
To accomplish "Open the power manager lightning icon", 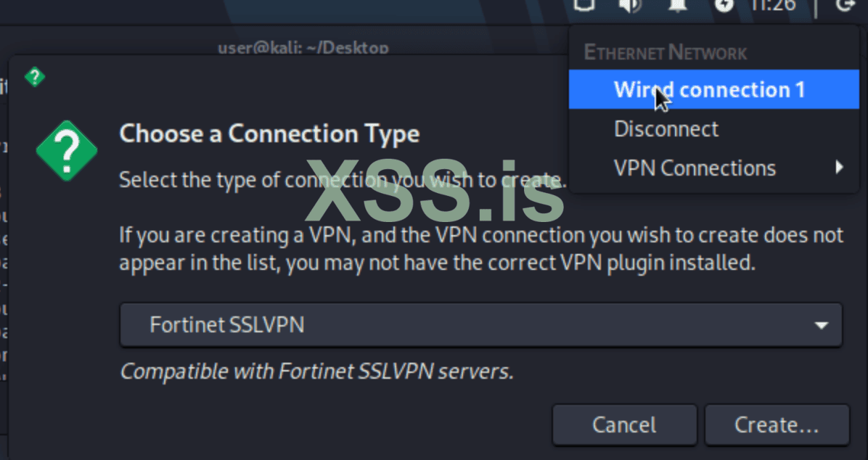I will [724, 4].
